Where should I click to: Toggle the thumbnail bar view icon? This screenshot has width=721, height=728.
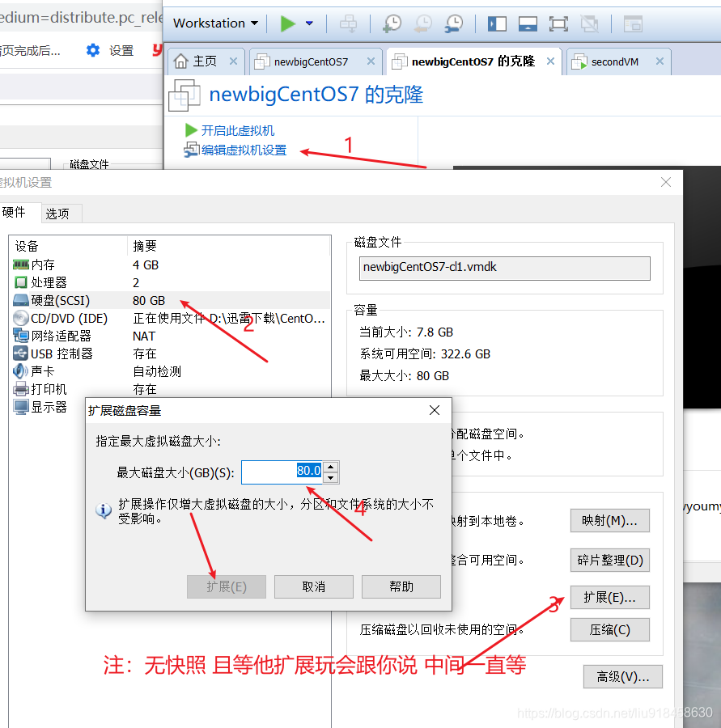click(x=528, y=23)
